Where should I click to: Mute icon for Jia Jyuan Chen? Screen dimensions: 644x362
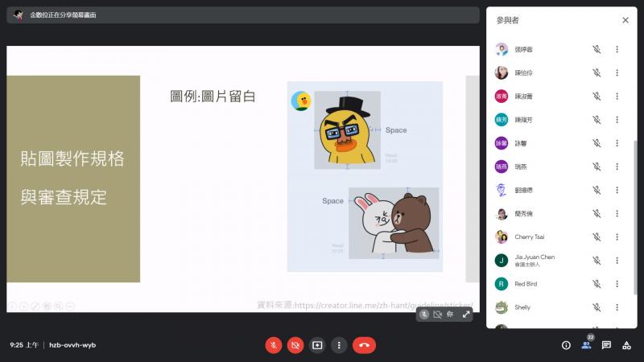pos(597,260)
